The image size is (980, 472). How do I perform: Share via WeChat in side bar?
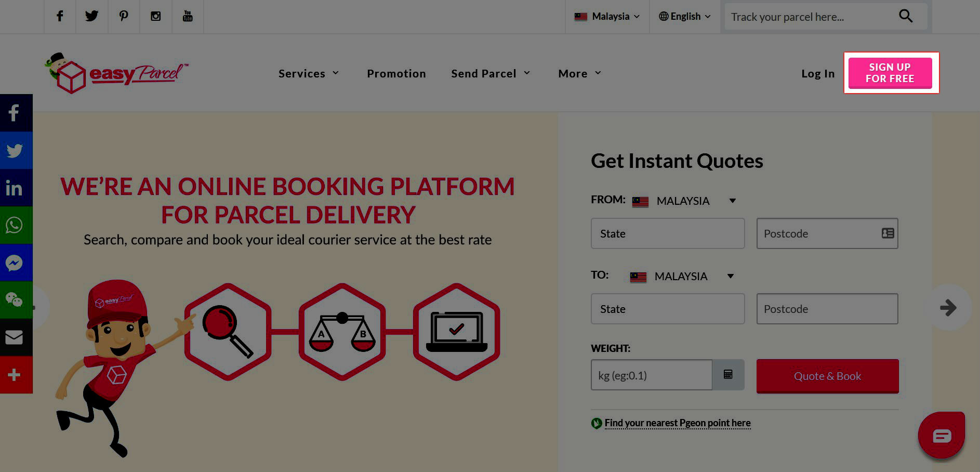[16, 300]
